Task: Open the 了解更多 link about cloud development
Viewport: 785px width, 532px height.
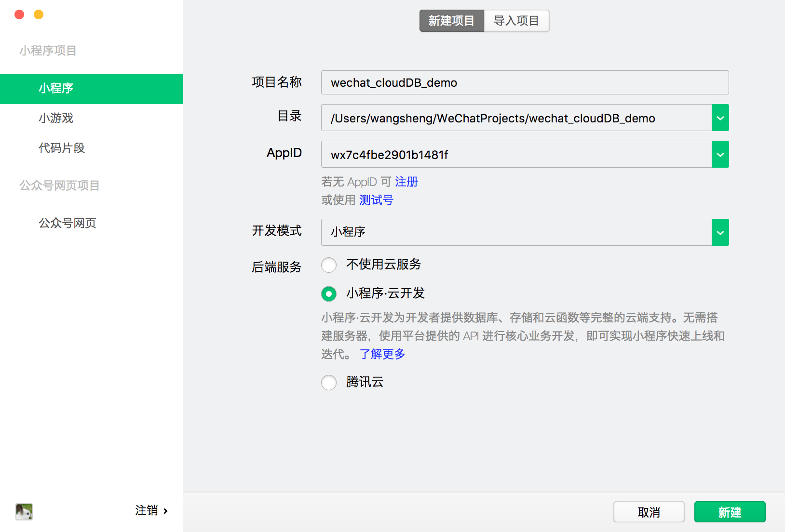Action: pos(381,354)
